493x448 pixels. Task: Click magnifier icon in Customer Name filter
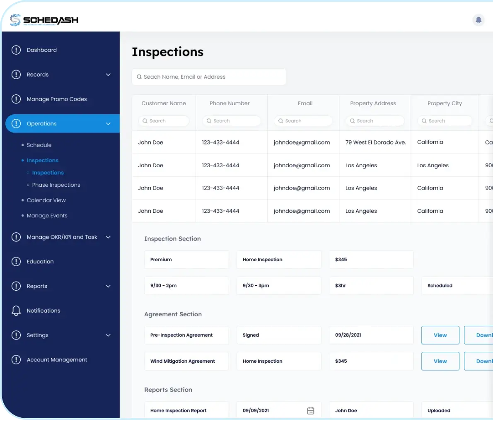(145, 120)
